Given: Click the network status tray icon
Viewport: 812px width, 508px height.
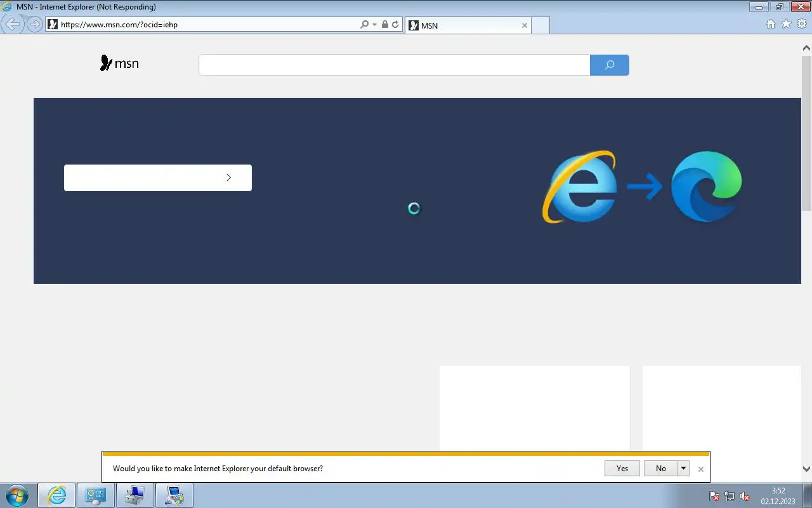Looking at the screenshot, I should pyautogui.click(x=730, y=496).
